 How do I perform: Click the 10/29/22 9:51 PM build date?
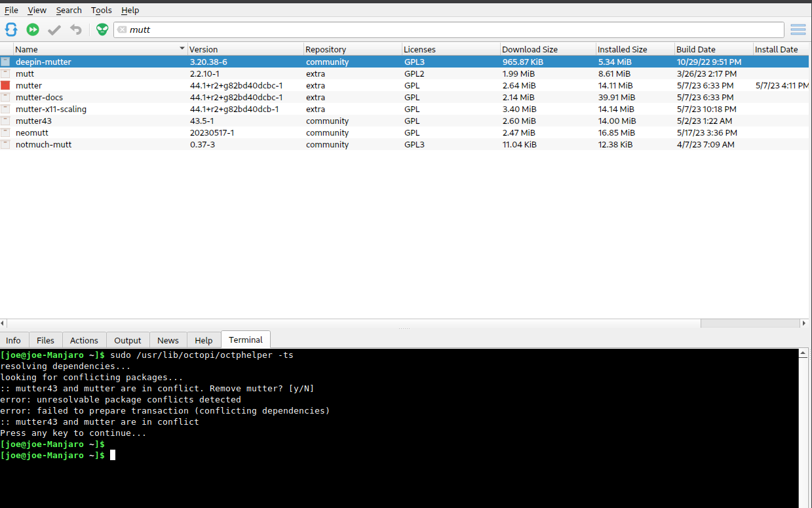709,62
